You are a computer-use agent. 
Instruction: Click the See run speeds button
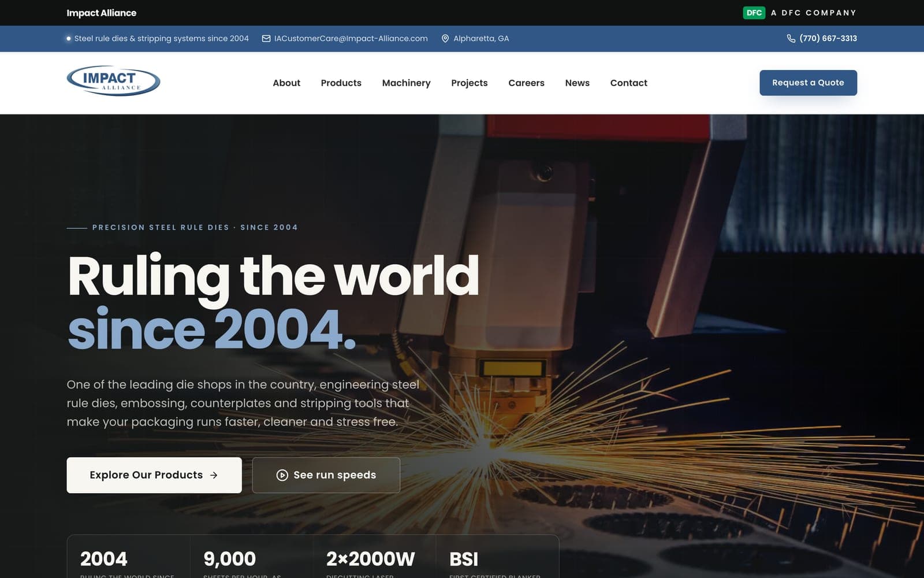pos(326,475)
